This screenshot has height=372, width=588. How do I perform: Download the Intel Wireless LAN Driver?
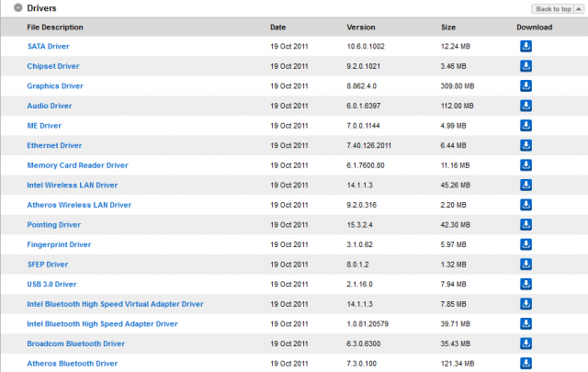[x=526, y=185]
